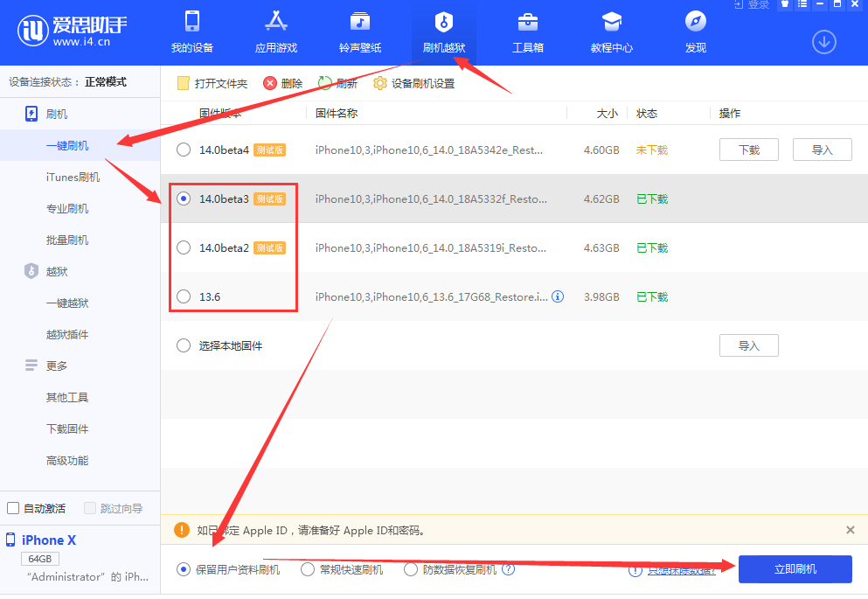Click the skin theme shirt icon

coord(784,4)
